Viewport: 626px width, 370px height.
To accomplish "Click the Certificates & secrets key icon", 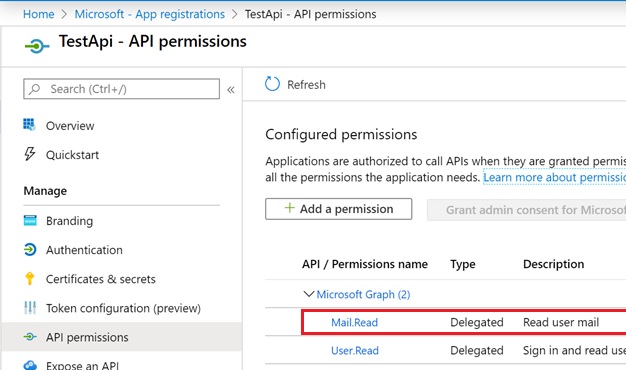I will pyautogui.click(x=30, y=278).
